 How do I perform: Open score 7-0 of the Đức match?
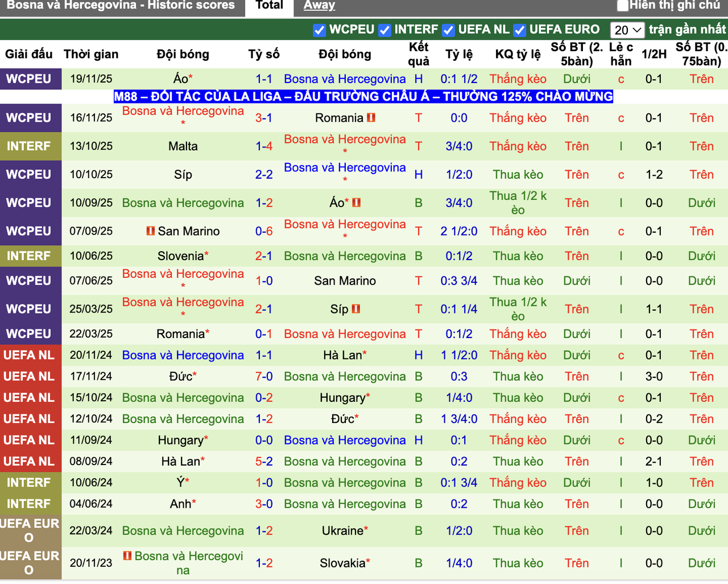tap(264, 377)
